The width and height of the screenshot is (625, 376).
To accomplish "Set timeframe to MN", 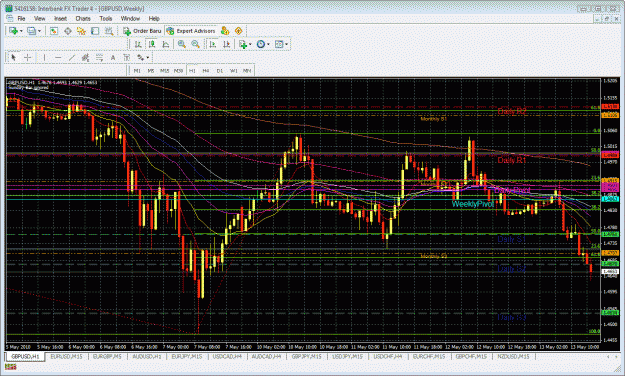I will (x=247, y=71).
